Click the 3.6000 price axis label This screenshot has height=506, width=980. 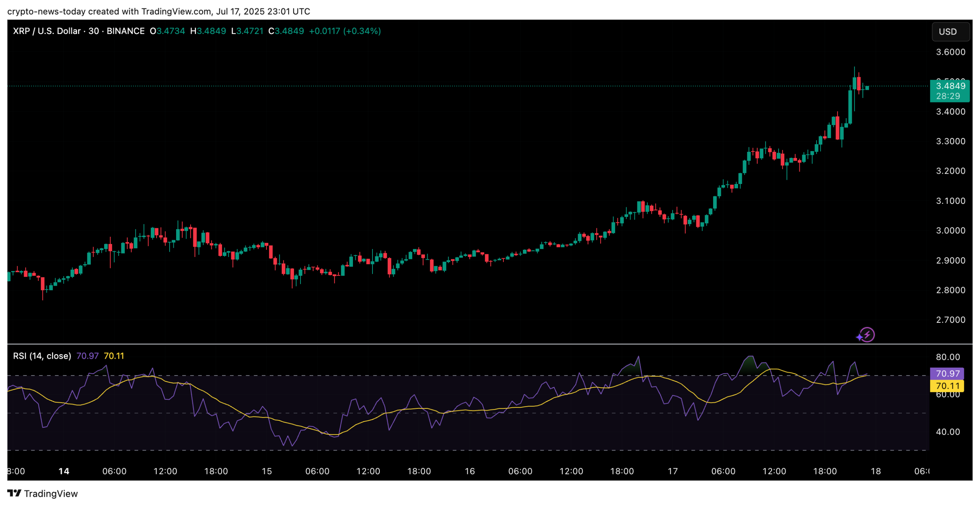point(951,52)
